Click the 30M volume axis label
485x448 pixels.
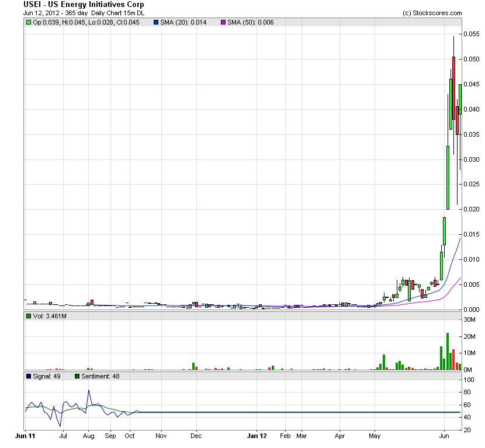pyautogui.click(x=470, y=319)
